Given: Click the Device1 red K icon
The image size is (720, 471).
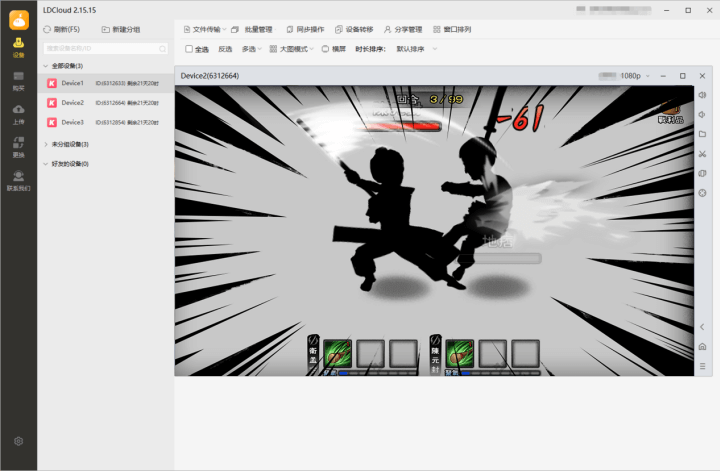Looking at the screenshot, I should point(52,83).
